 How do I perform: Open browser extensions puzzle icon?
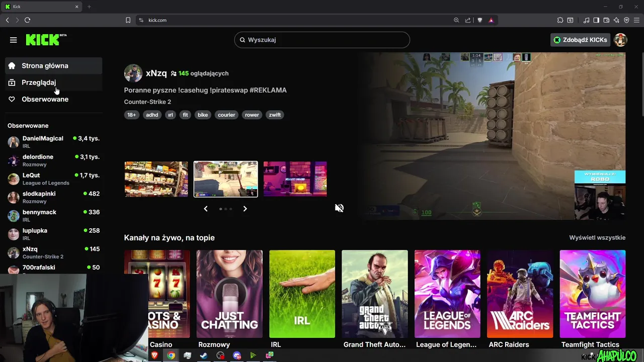click(x=560, y=20)
